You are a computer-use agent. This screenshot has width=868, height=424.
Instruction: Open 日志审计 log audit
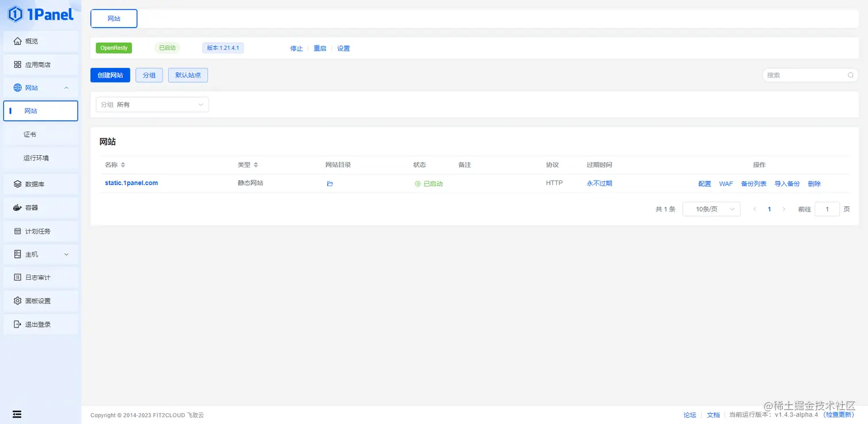click(x=40, y=277)
